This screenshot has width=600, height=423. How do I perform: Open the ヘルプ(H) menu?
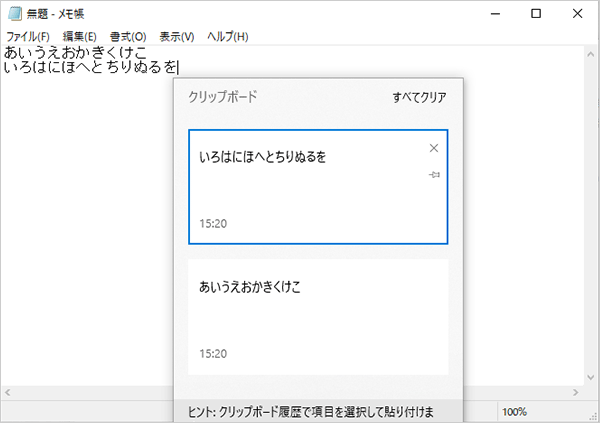[x=228, y=37]
